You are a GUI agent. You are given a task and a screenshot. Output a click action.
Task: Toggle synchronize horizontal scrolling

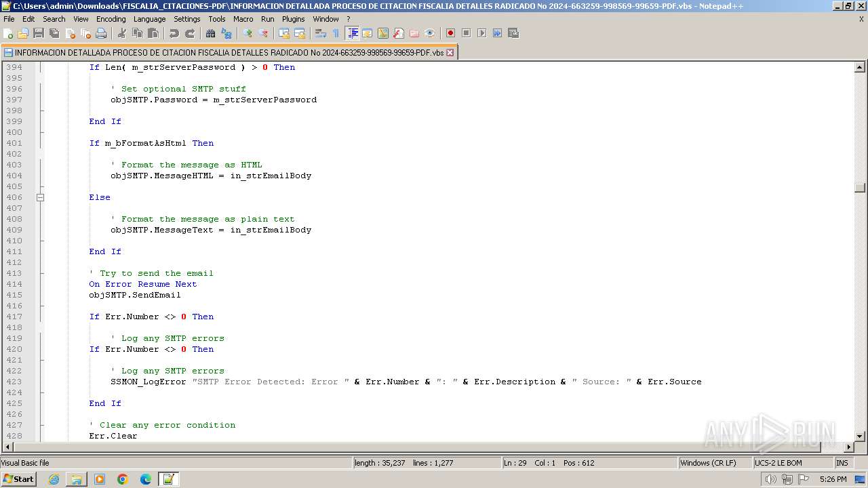point(300,33)
